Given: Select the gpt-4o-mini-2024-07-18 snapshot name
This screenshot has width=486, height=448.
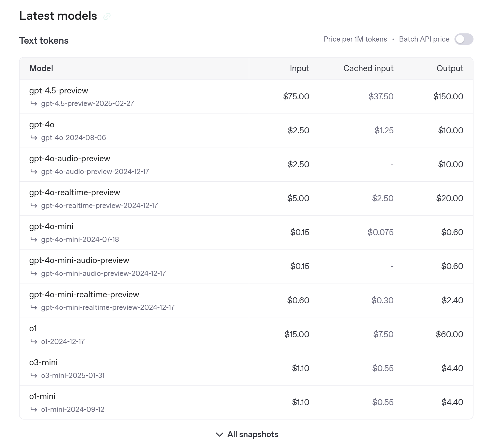Looking at the screenshot, I should [80, 239].
